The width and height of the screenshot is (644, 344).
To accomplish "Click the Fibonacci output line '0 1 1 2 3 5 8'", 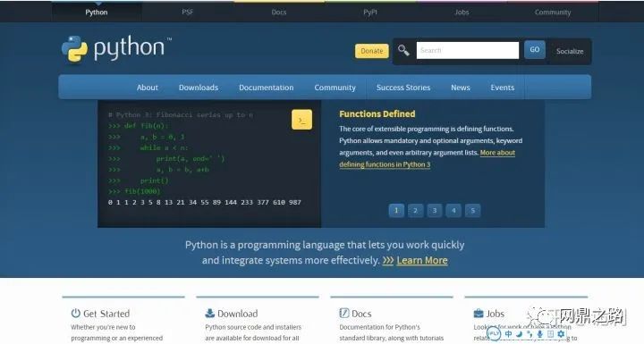I will [x=205, y=202].
